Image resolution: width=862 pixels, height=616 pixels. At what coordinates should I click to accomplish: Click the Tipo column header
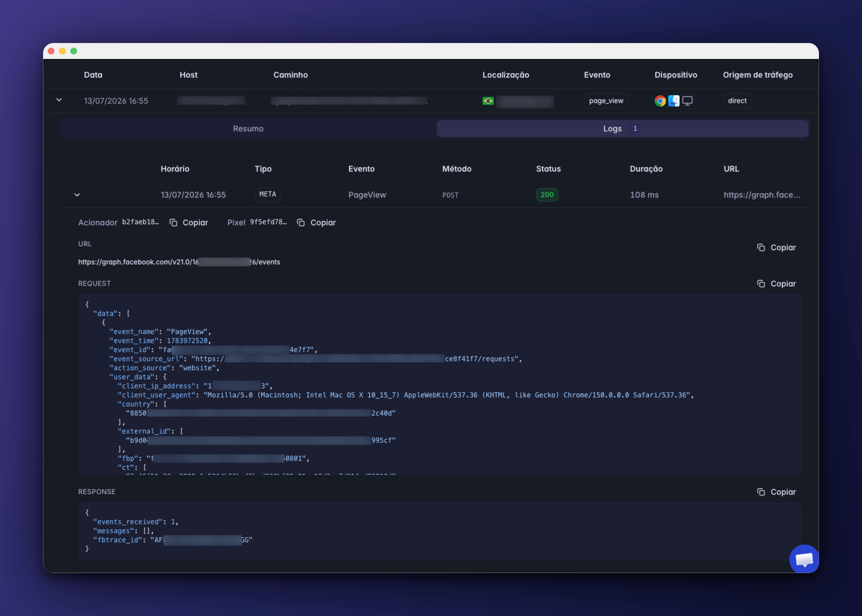(x=263, y=169)
